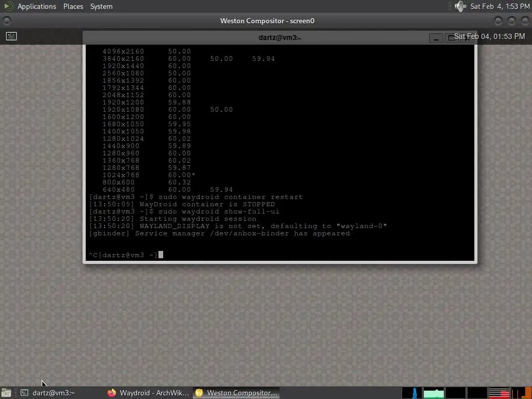Launch terminal from Weston panel icon

[11, 36]
